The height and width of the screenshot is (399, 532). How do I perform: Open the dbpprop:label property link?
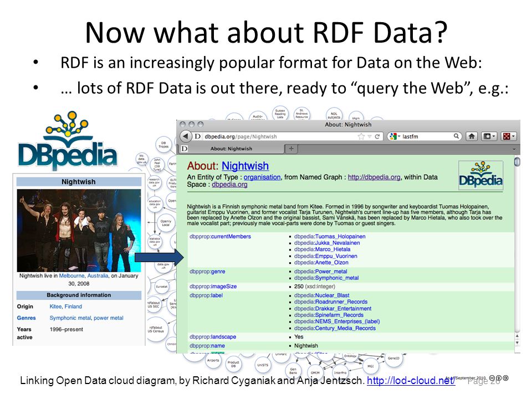pyautogui.click(x=206, y=295)
